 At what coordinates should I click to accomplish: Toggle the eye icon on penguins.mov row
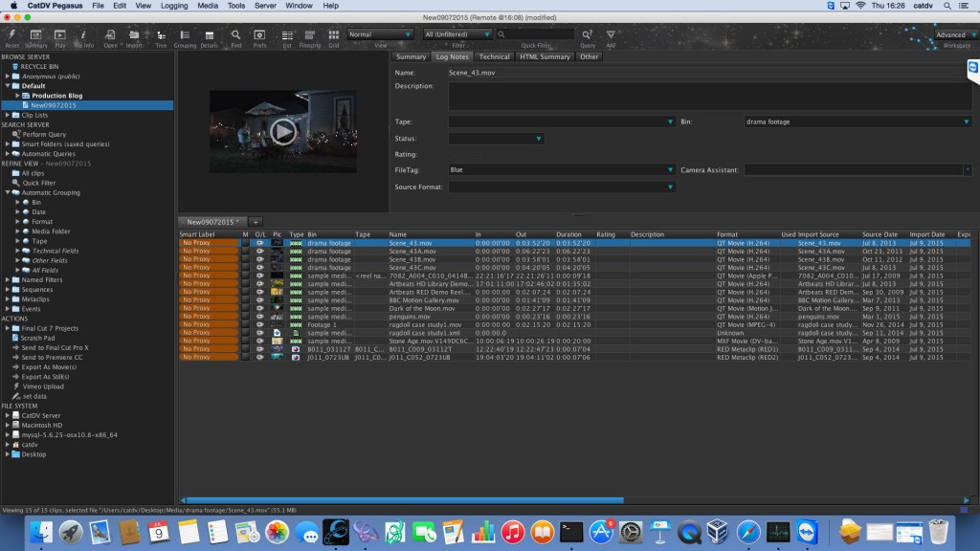[x=259, y=317]
